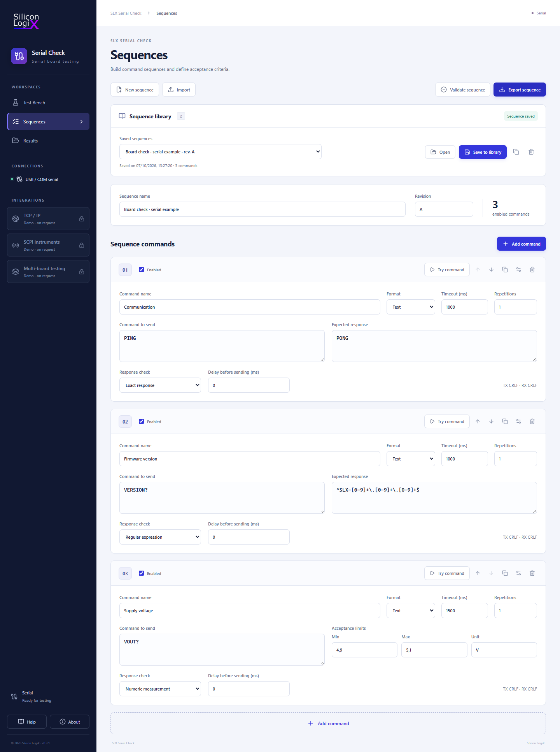Create a New sequence
This screenshot has height=752, width=560.
pyautogui.click(x=135, y=90)
